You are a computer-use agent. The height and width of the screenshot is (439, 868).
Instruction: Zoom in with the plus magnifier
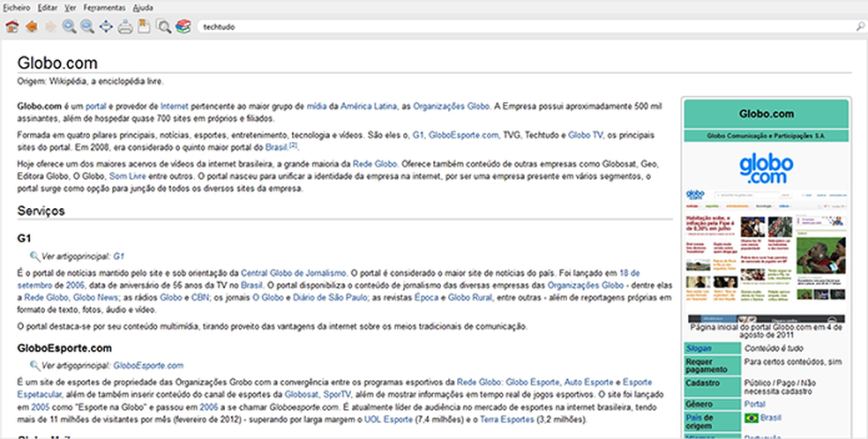tap(69, 26)
